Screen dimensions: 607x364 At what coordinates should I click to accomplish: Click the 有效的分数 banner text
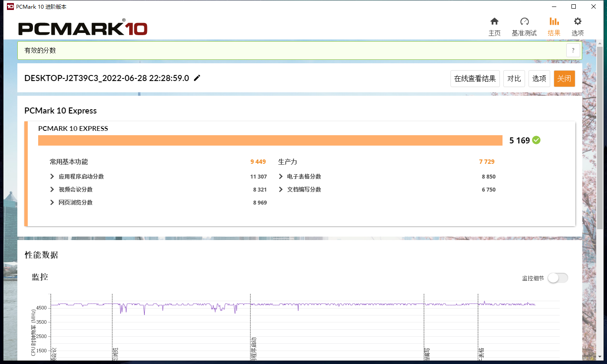(x=40, y=50)
